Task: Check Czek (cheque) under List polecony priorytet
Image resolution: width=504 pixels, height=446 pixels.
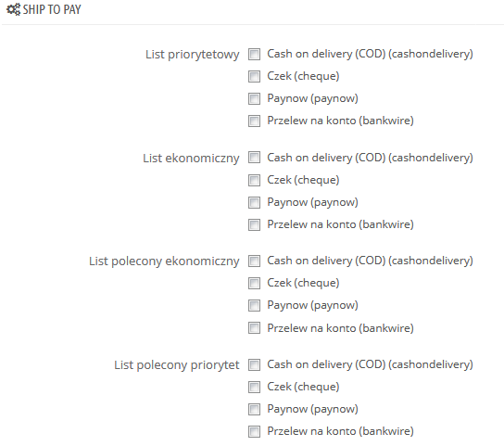Action: pyautogui.click(x=254, y=387)
